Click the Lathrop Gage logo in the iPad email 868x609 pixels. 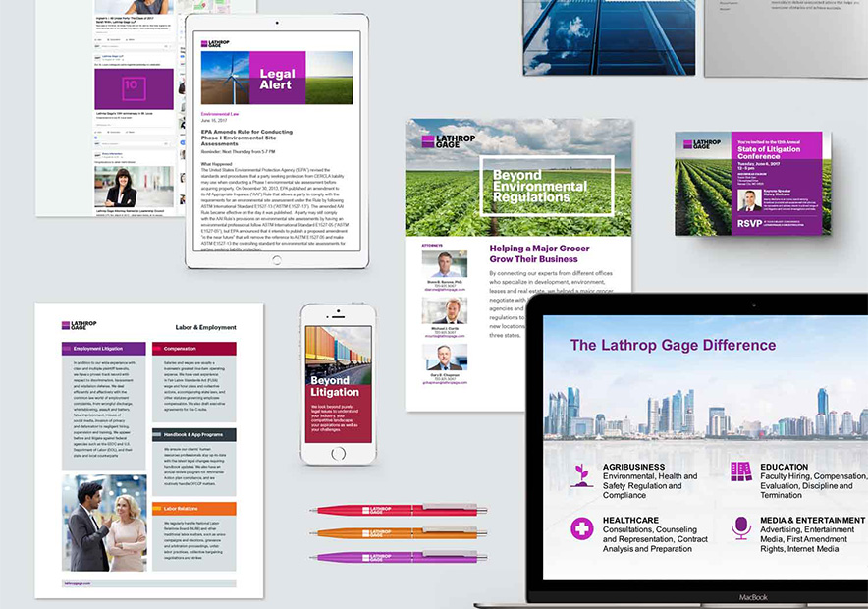pos(215,44)
